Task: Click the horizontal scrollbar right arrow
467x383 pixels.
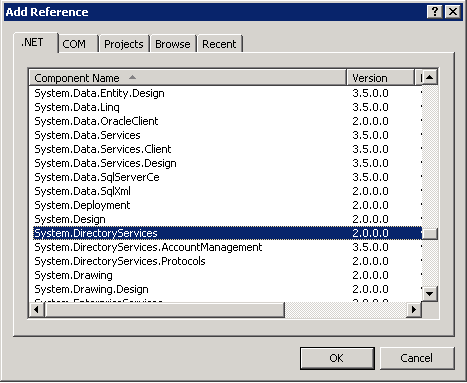Action: [414, 310]
